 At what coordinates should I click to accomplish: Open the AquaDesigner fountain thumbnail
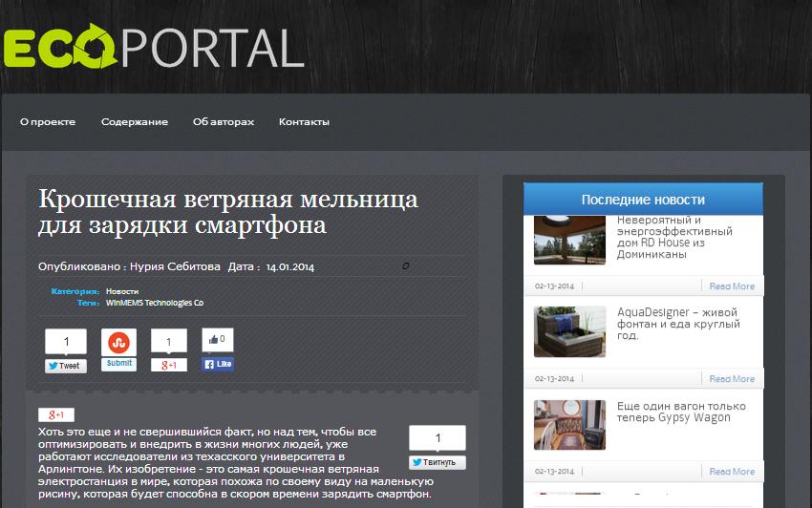point(569,331)
